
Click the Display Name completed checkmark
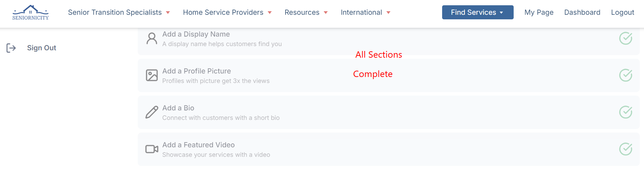coord(625,38)
